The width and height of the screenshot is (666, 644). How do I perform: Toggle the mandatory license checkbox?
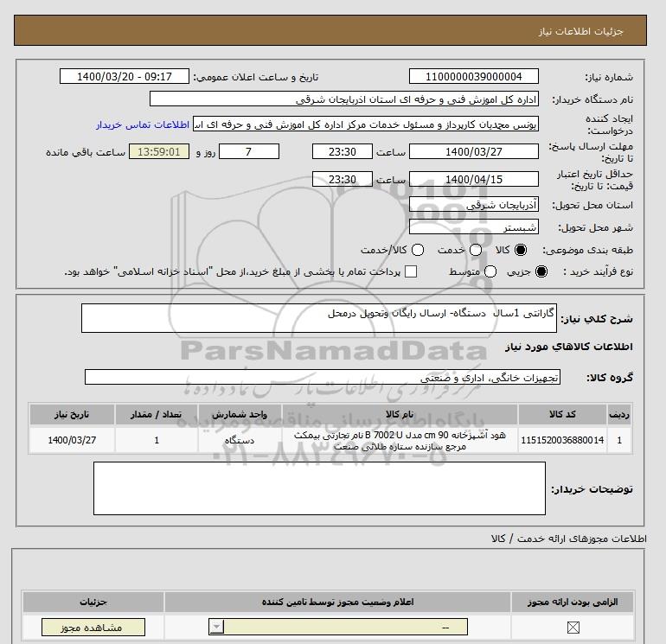573,627
